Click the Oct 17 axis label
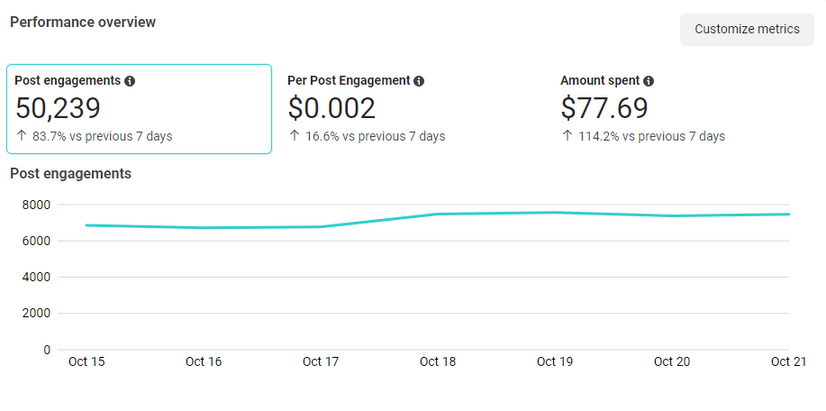The width and height of the screenshot is (826, 411). (320, 362)
